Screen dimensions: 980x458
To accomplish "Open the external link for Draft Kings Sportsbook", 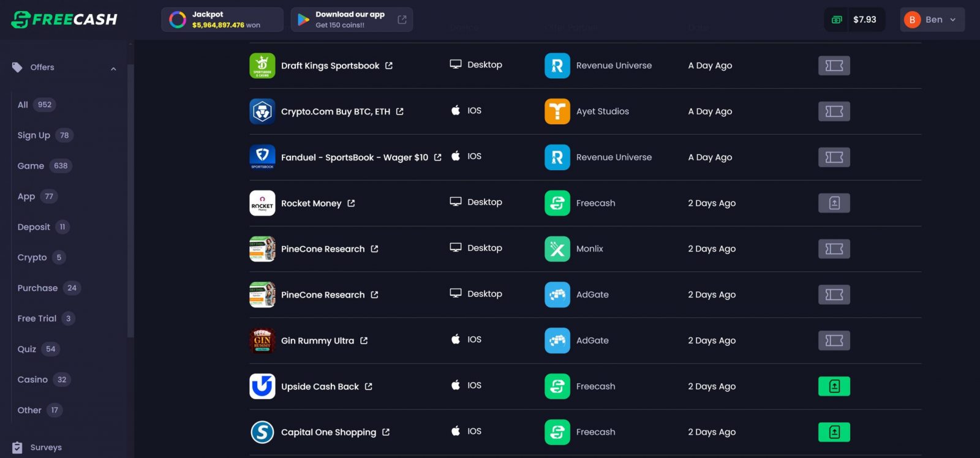I will tap(389, 66).
